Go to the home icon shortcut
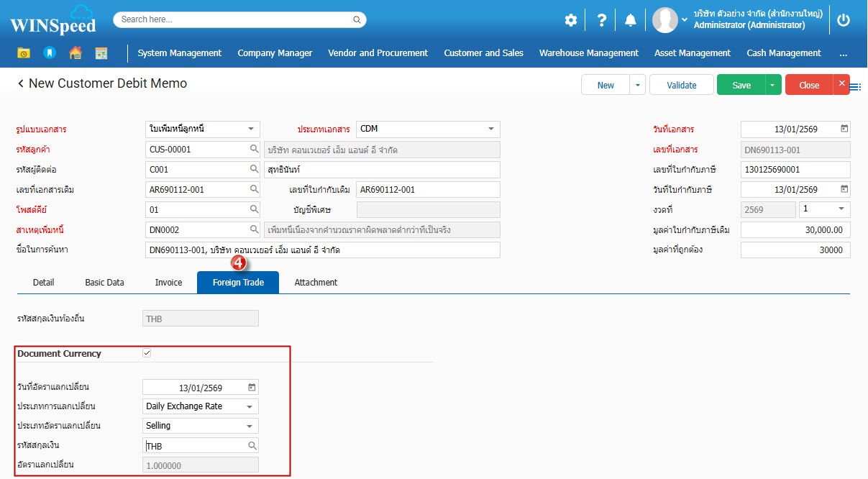This screenshot has width=868, height=479. pos(75,53)
